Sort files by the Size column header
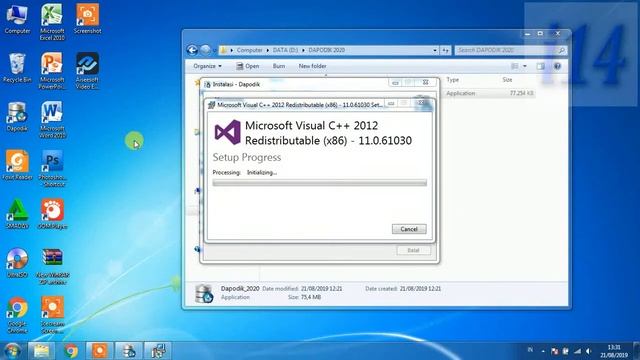The image size is (640, 360). (507, 80)
